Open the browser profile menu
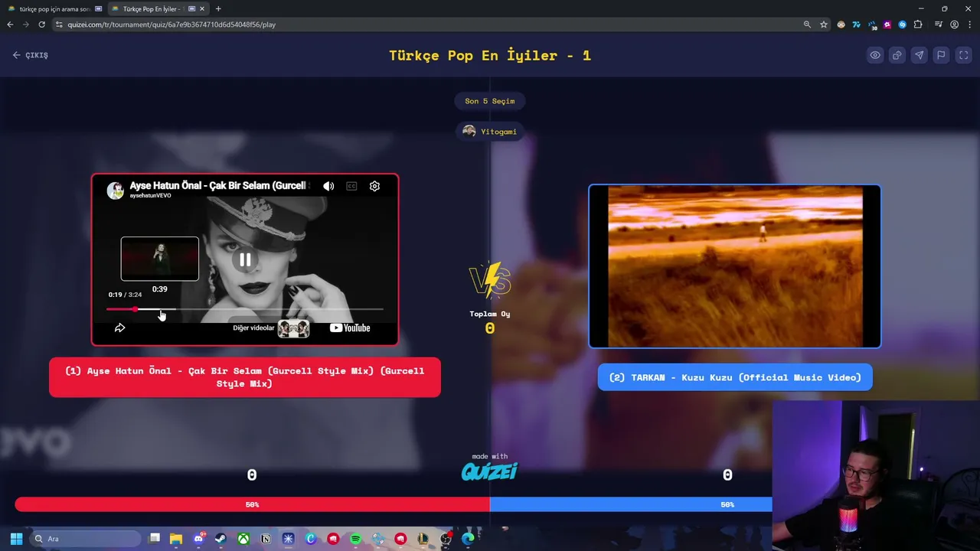Image resolution: width=980 pixels, height=551 pixels. [954, 24]
